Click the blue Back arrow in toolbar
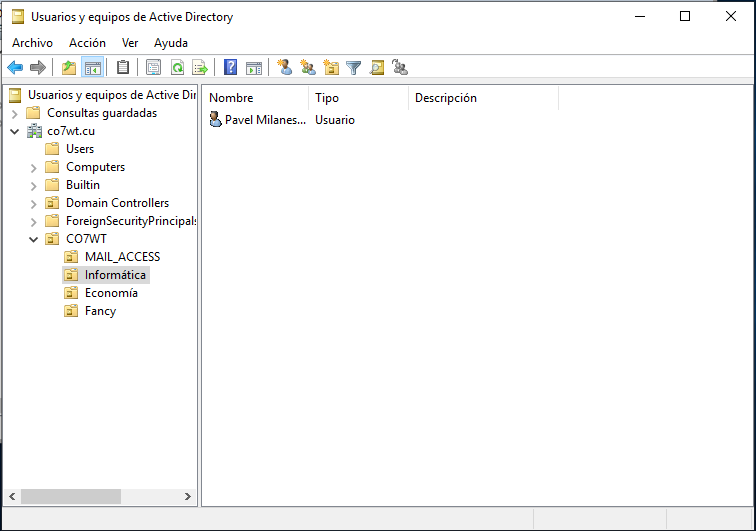This screenshot has width=756, height=531. (x=15, y=68)
